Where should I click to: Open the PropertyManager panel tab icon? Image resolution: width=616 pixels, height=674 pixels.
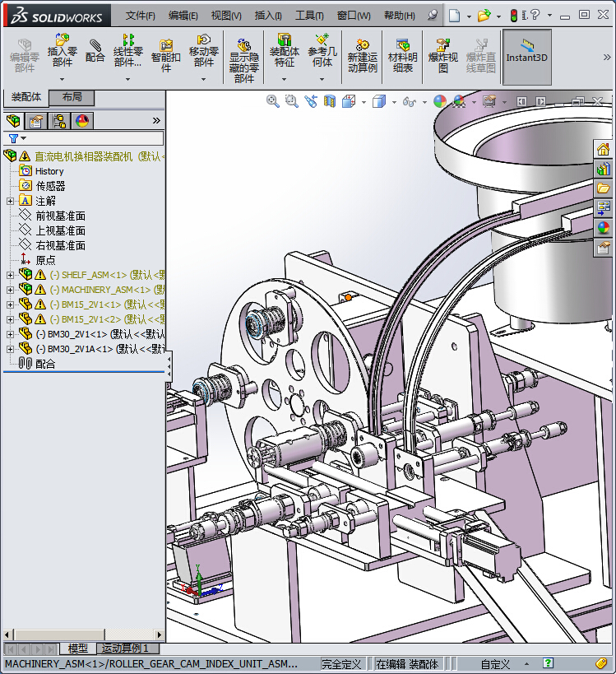36,121
